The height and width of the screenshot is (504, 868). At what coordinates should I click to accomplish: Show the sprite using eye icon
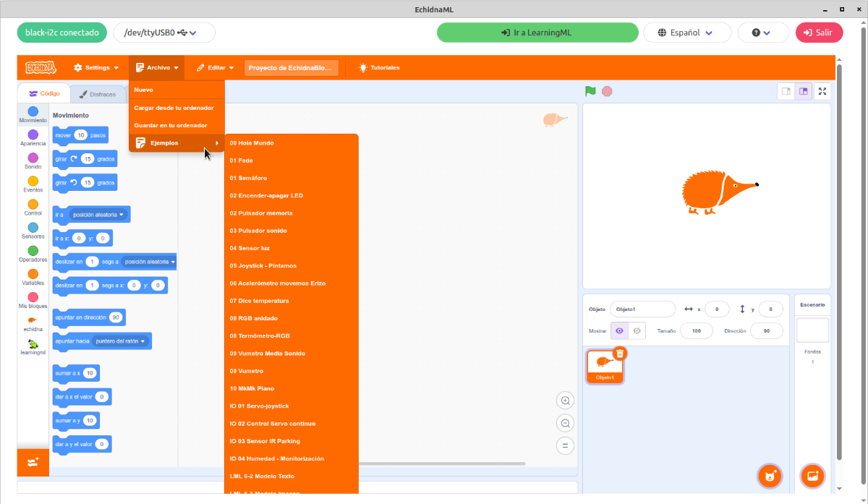pos(619,330)
